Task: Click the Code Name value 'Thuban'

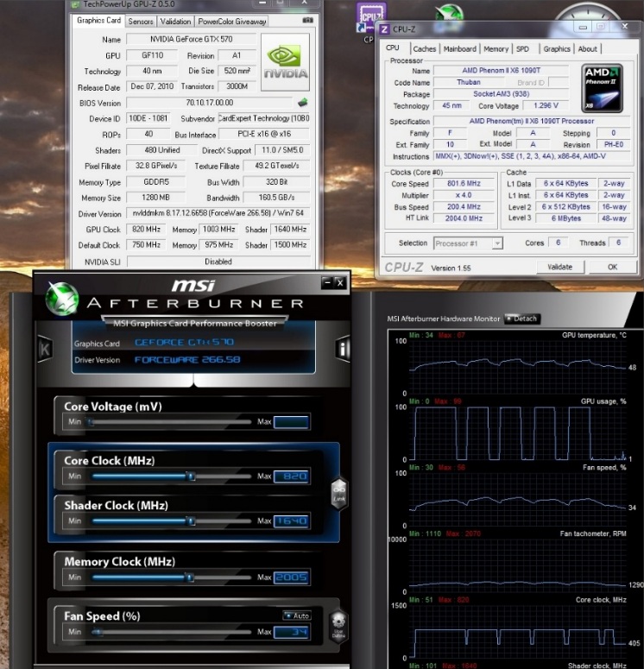Action: click(x=469, y=82)
